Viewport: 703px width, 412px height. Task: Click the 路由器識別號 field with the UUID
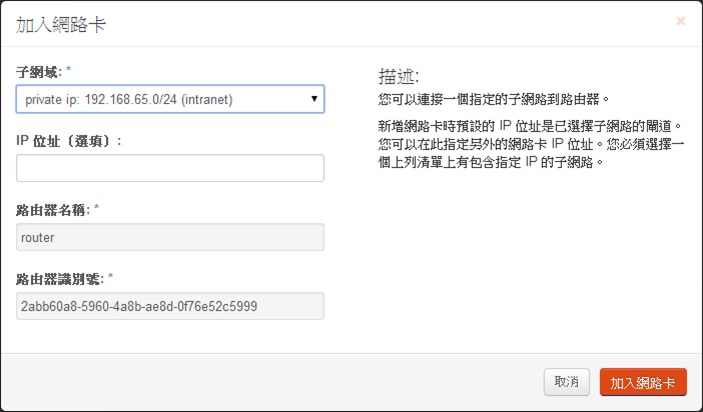point(170,306)
